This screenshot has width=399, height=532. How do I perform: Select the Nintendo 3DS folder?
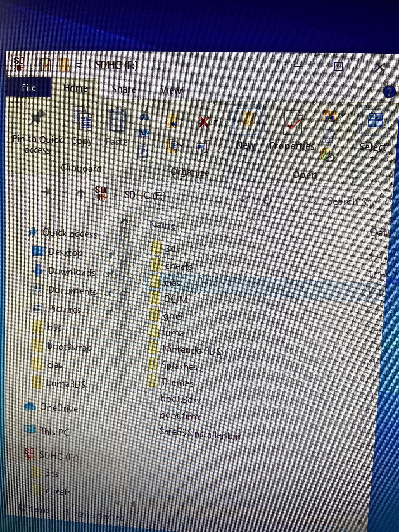(x=191, y=350)
